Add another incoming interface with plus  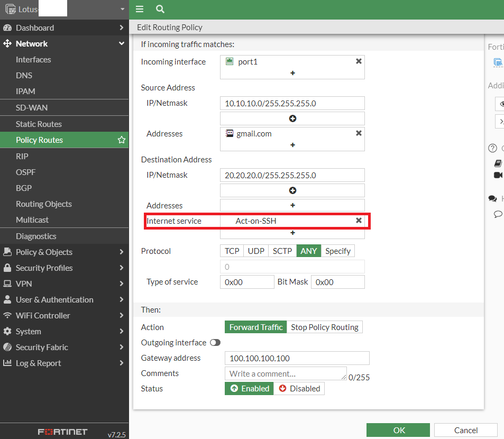tap(292, 73)
